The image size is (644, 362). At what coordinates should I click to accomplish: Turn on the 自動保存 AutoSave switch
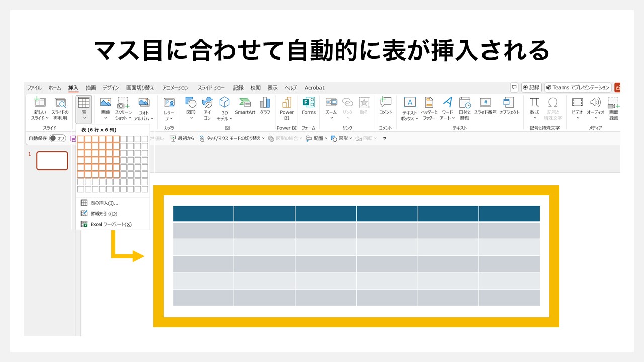coord(58,138)
